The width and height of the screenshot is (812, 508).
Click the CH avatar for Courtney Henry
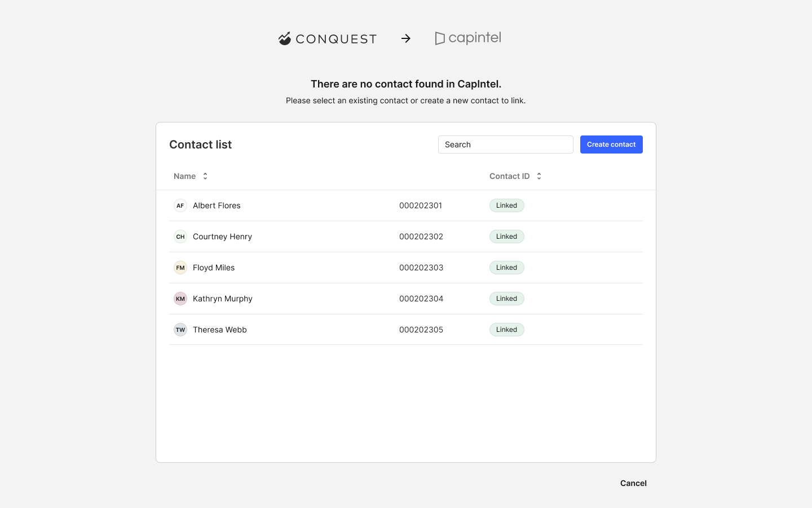coord(180,237)
